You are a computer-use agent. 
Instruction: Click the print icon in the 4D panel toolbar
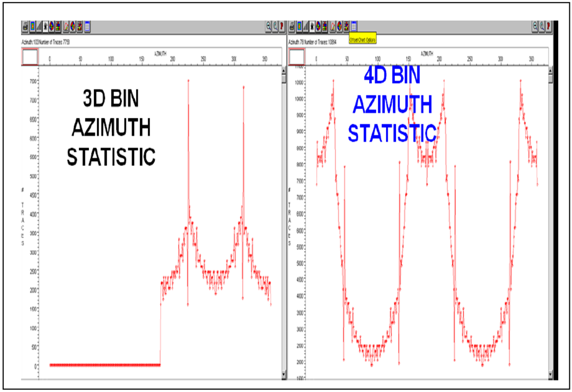292,26
